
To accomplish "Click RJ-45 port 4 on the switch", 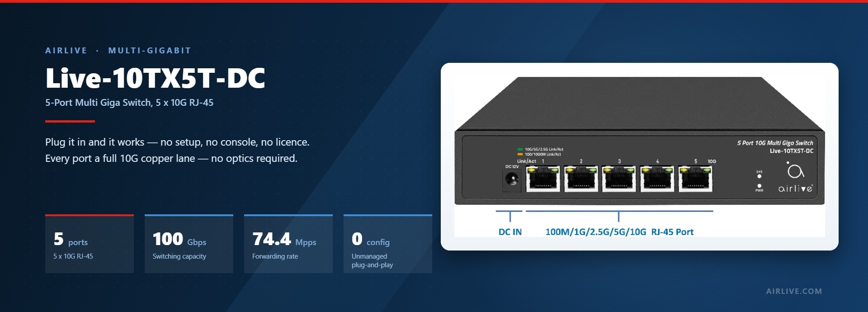I will tap(657, 179).
